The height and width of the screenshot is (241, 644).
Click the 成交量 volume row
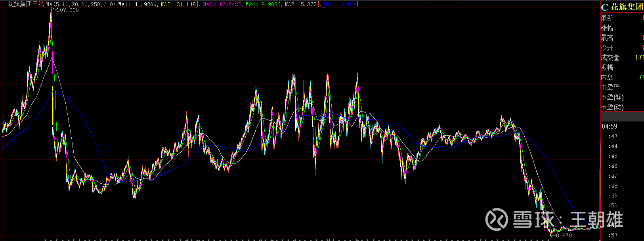click(x=610, y=58)
